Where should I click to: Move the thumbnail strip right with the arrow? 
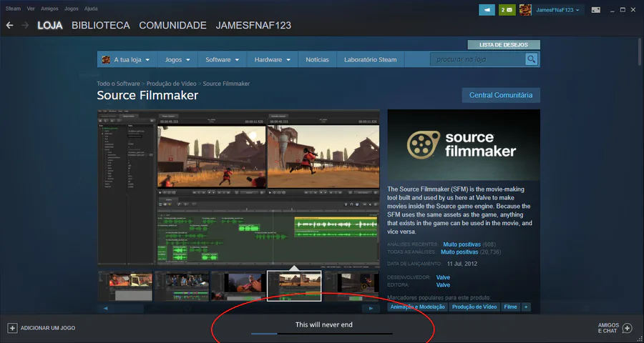click(x=371, y=308)
